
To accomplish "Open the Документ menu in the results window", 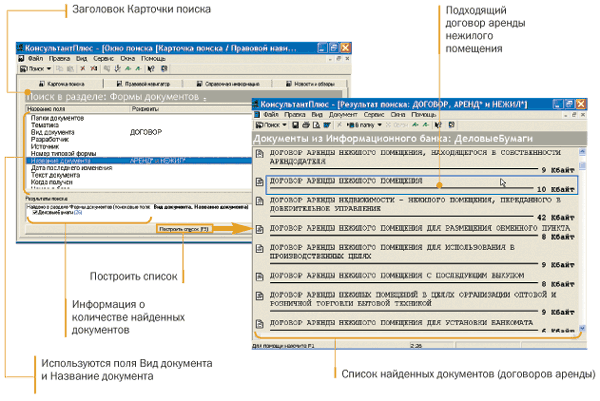I will (x=343, y=115).
